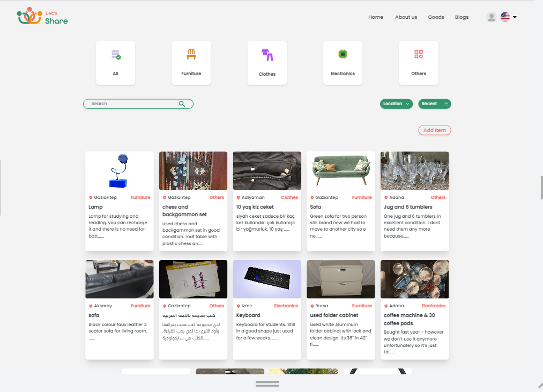The width and height of the screenshot is (543, 392).
Task: Open the Recent sort dropdown
Action: coord(434,104)
